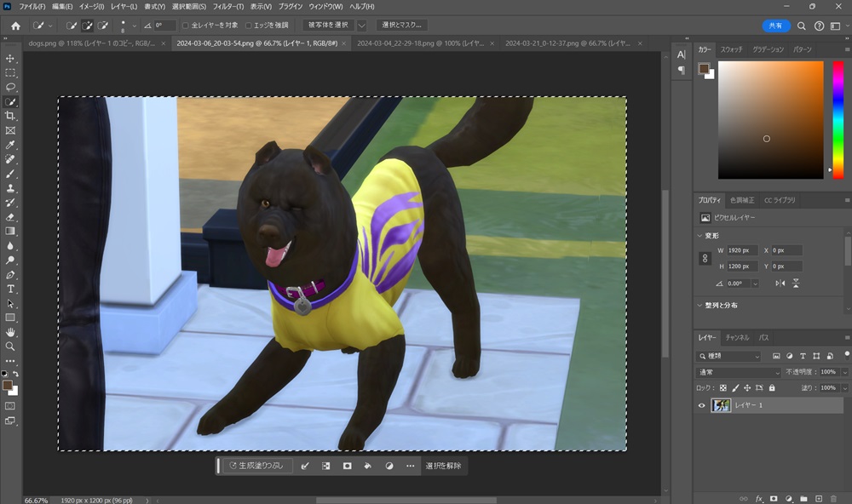Image resolution: width=852 pixels, height=504 pixels.
Task: Toggle the layer filter on/off switch
Action: click(847, 355)
